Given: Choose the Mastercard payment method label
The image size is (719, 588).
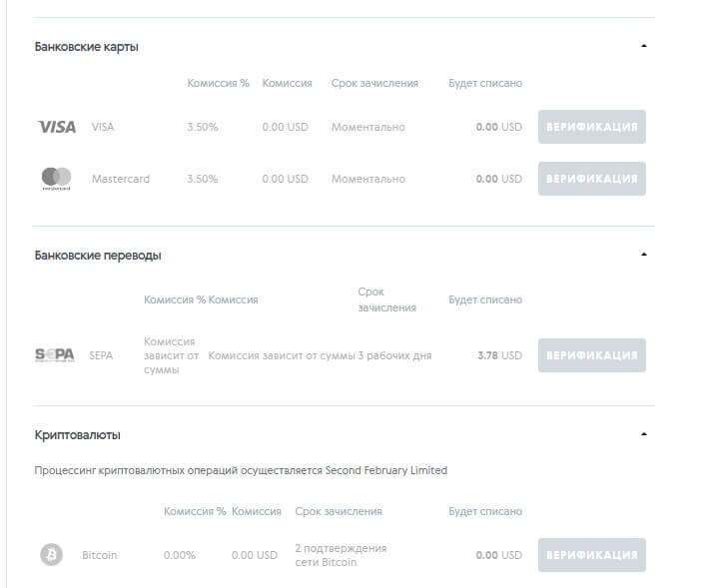Looking at the screenshot, I should [120, 179].
